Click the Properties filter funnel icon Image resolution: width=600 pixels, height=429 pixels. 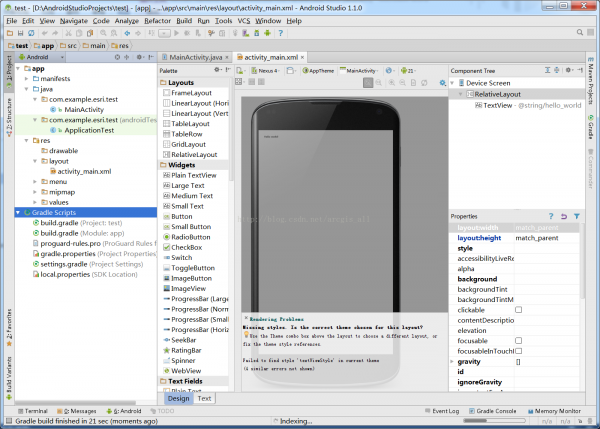click(x=577, y=216)
